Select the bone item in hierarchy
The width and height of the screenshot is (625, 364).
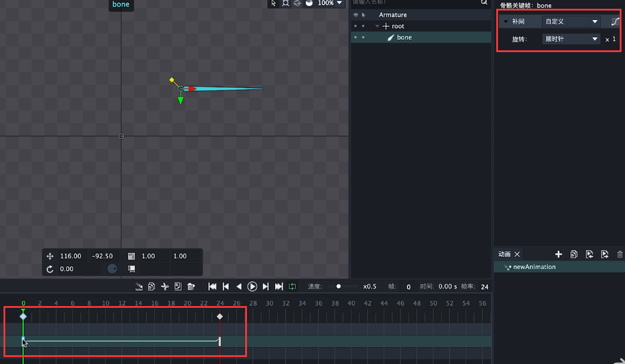tap(404, 37)
